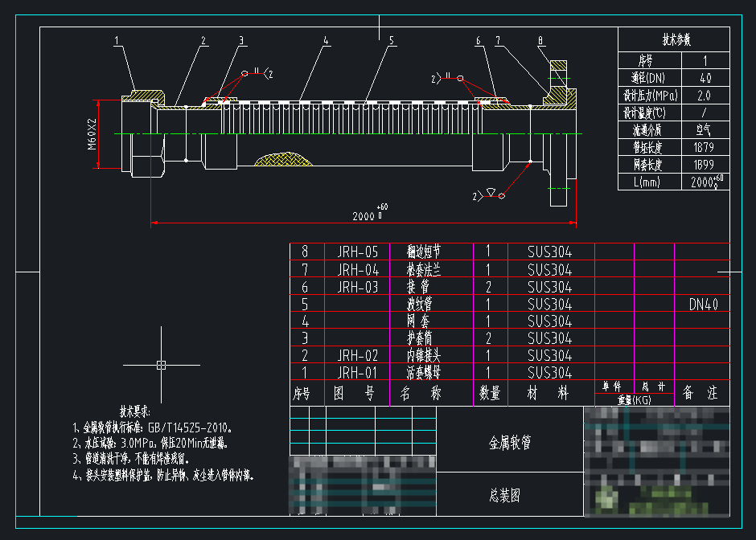Select the 图号 column header

pos(355,394)
